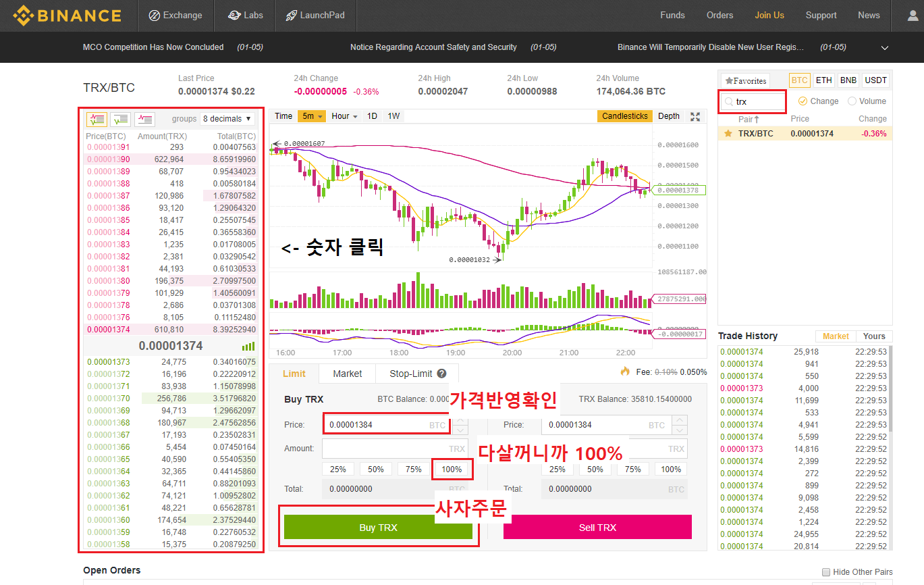Decrease the sell price with down arrow

pyautogui.click(x=680, y=430)
